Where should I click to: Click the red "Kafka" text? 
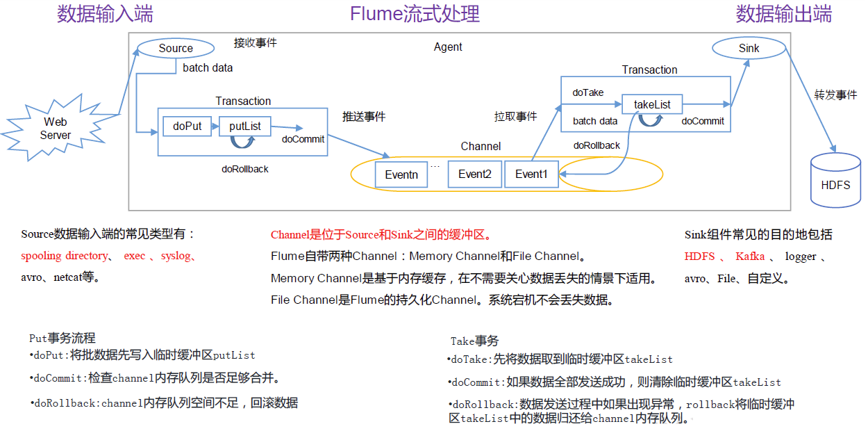point(750,257)
